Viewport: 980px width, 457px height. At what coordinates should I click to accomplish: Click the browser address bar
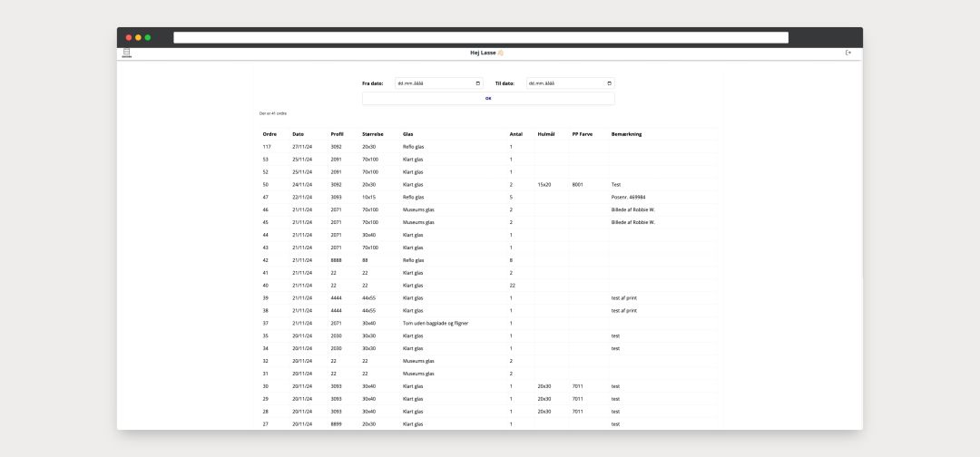481,37
